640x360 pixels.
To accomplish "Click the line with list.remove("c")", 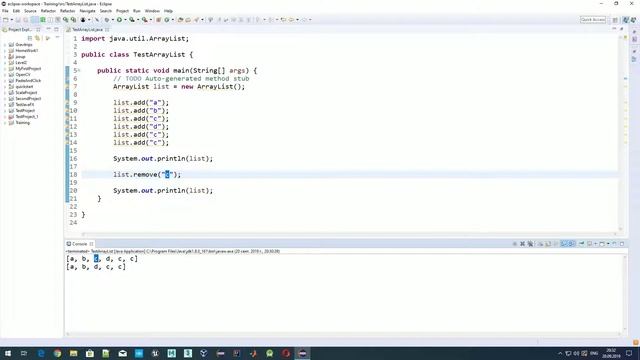I will (x=147, y=175).
